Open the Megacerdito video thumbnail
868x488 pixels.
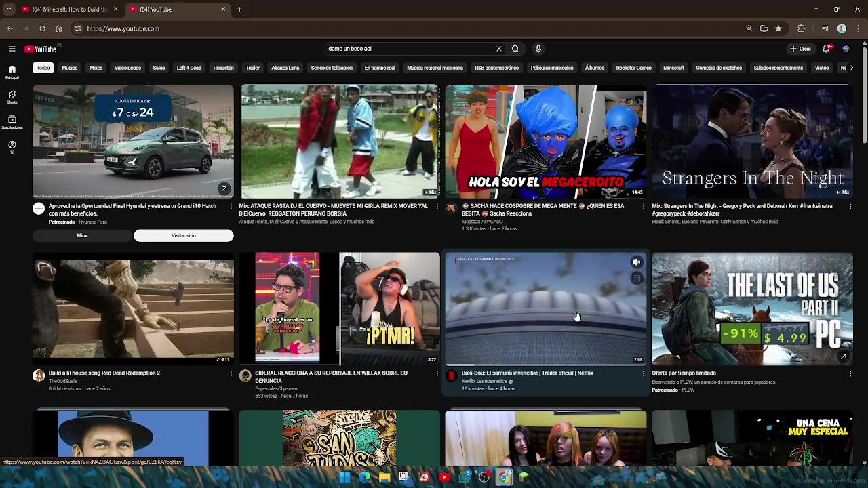pyautogui.click(x=546, y=142)
